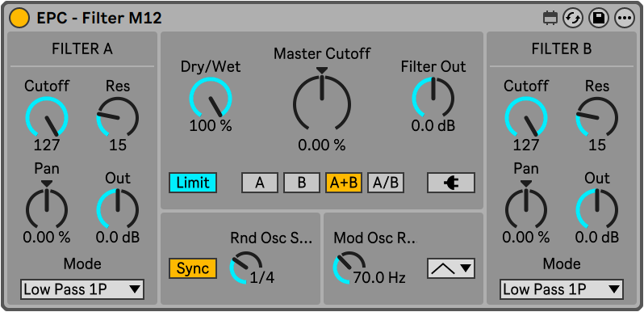This screenshot has width=644, height=312.
Task: Click Filter A Pan value 0.00 %
Action: (47, 237)
